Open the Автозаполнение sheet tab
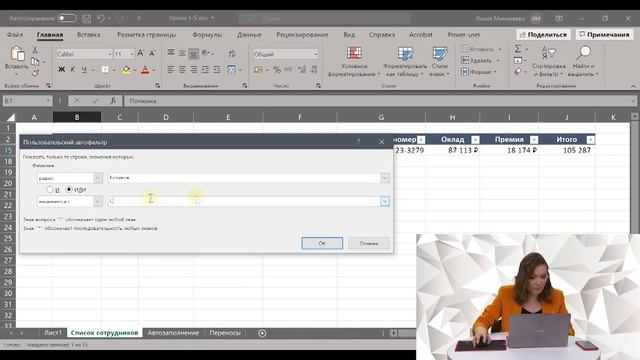The height and width of the screenshot is (360, 640). pyautogui.click(x=173, y=333)
